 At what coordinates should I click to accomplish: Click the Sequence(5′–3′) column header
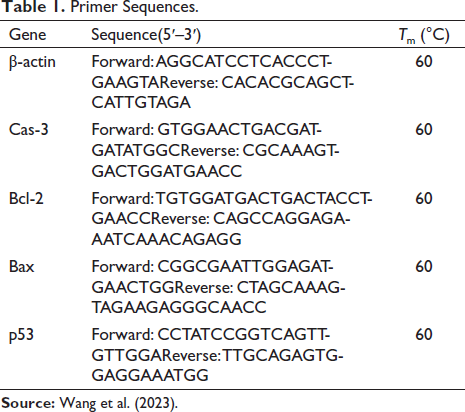[x=146, y=35]
